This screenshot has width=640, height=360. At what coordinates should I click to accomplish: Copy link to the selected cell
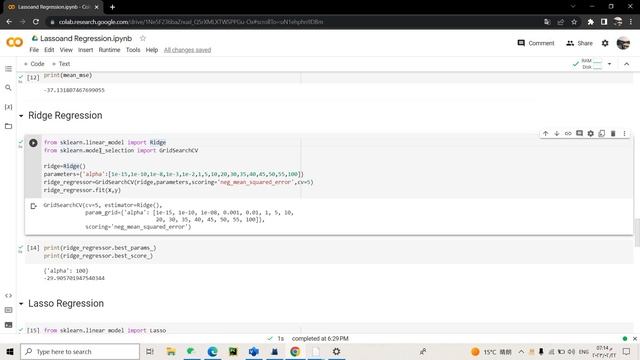click(568, 133)
